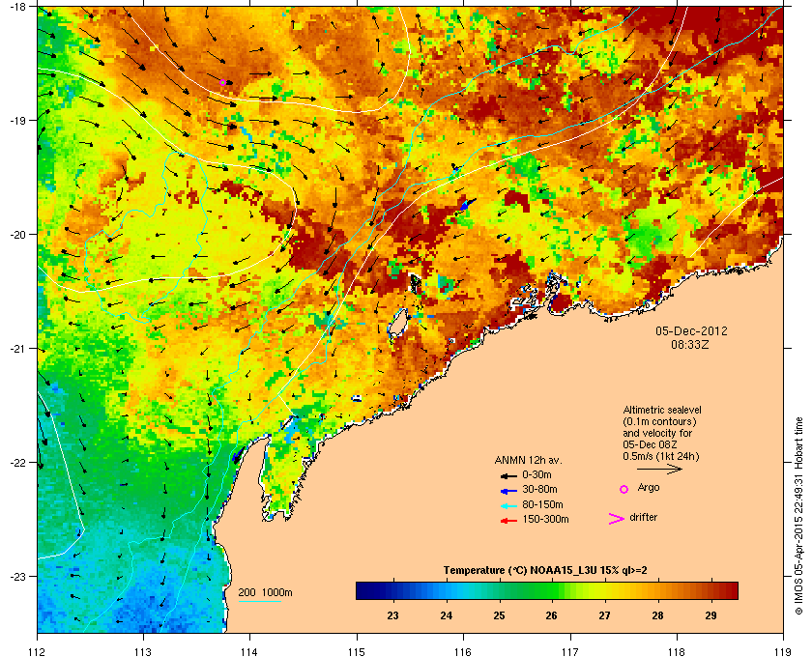Click the 0.5m/s velocity scale arrow

pyautogui.click(x=659, y=469)
